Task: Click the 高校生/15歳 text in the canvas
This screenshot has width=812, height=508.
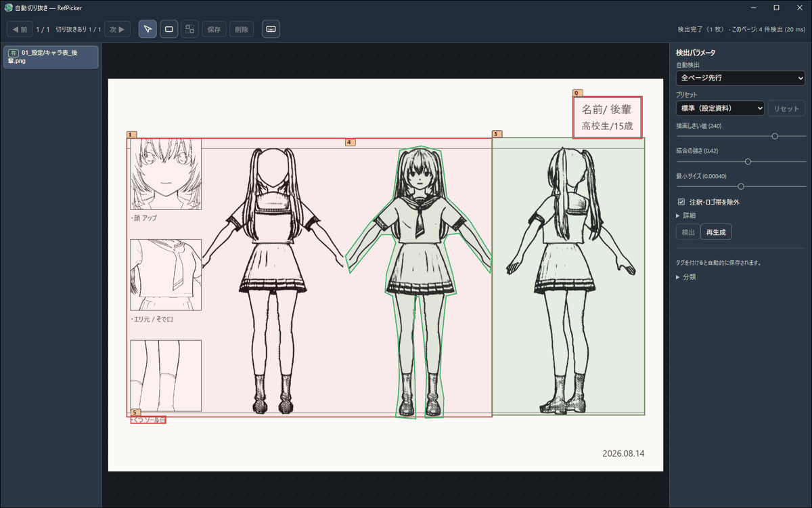Action: click(x=607, y=126)
